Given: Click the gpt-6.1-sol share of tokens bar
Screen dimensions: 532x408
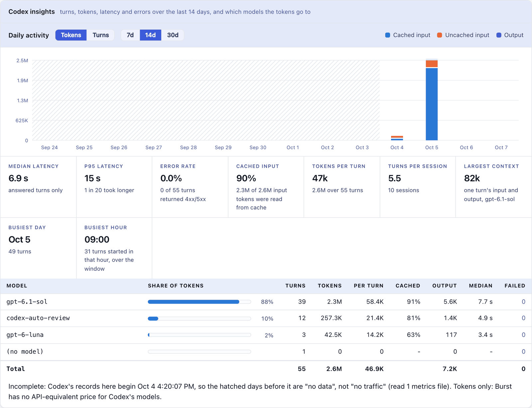Looking at the screenshot, I should pyautogui.click(x=199, y=302).
